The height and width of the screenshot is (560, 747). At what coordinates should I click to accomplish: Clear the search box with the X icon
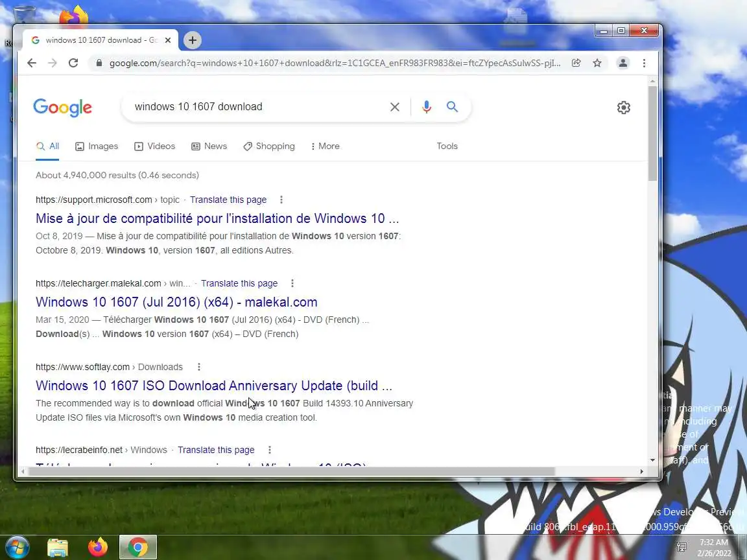click(394, 107)
